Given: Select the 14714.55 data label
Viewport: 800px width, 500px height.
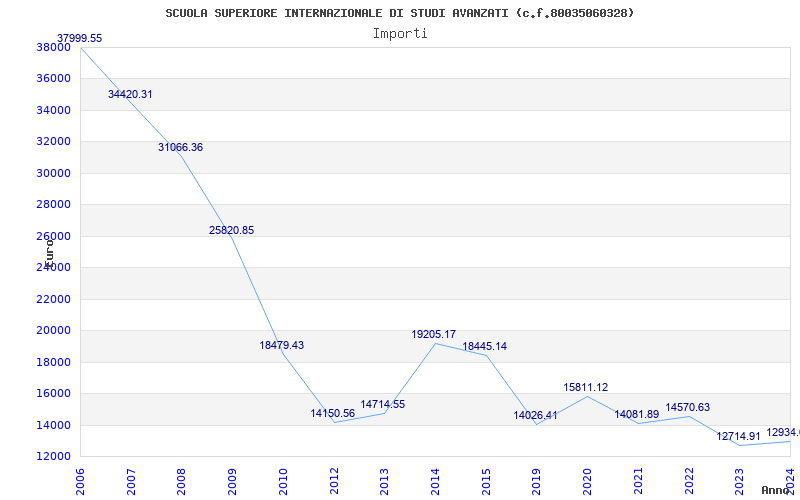Looking at the screenshot, I should 383,405.
